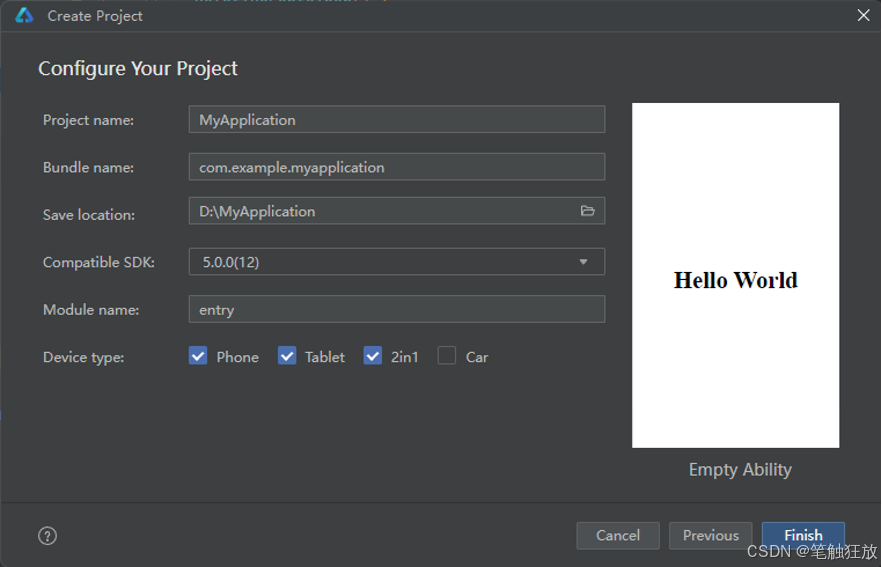Enable the Car device type checkbox
Image resolution: width=882 pixels, height=567 pixels.
click(447, 356)
